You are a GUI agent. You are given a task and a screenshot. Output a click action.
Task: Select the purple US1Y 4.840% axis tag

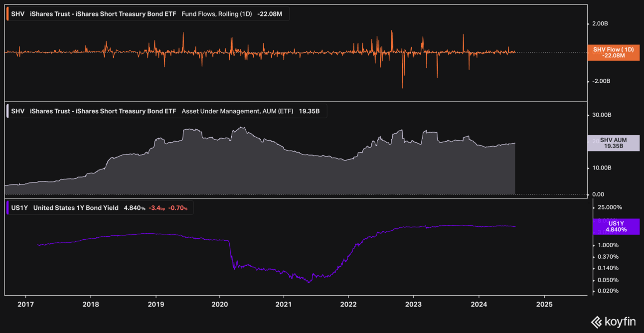616,227
